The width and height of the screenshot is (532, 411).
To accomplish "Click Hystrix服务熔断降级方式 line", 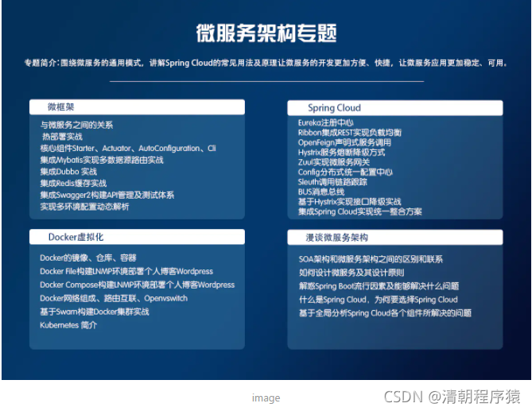I will (342, 153).
